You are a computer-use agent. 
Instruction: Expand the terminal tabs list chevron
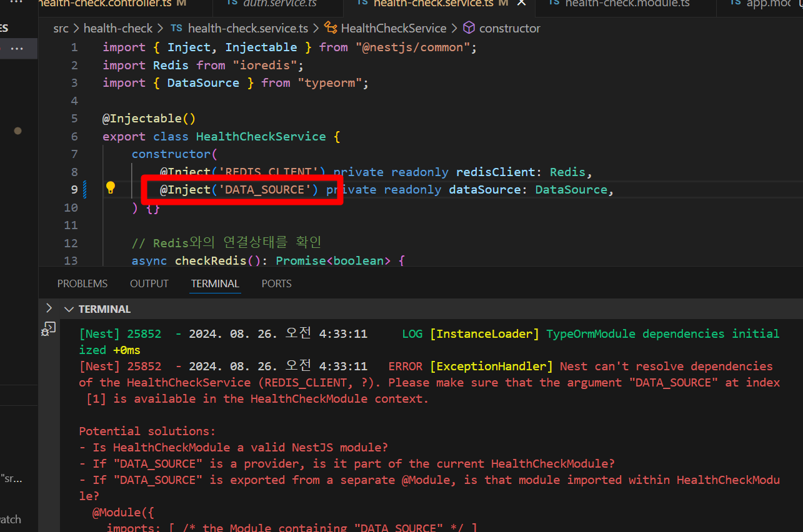pos(49,308)
